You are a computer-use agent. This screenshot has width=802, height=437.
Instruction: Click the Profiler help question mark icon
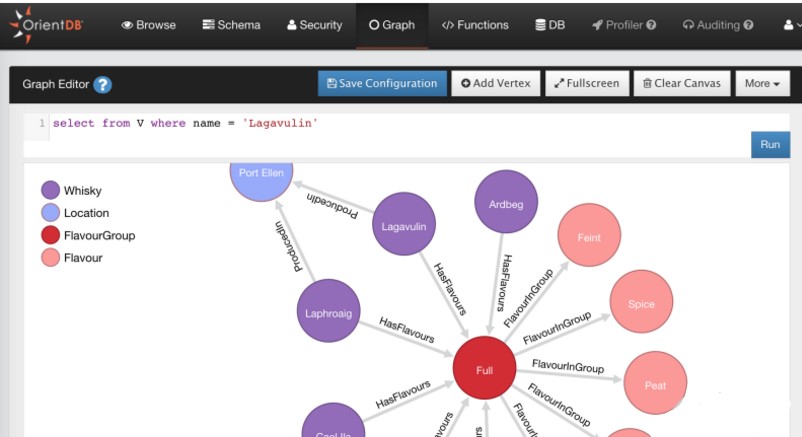[652, 25]
